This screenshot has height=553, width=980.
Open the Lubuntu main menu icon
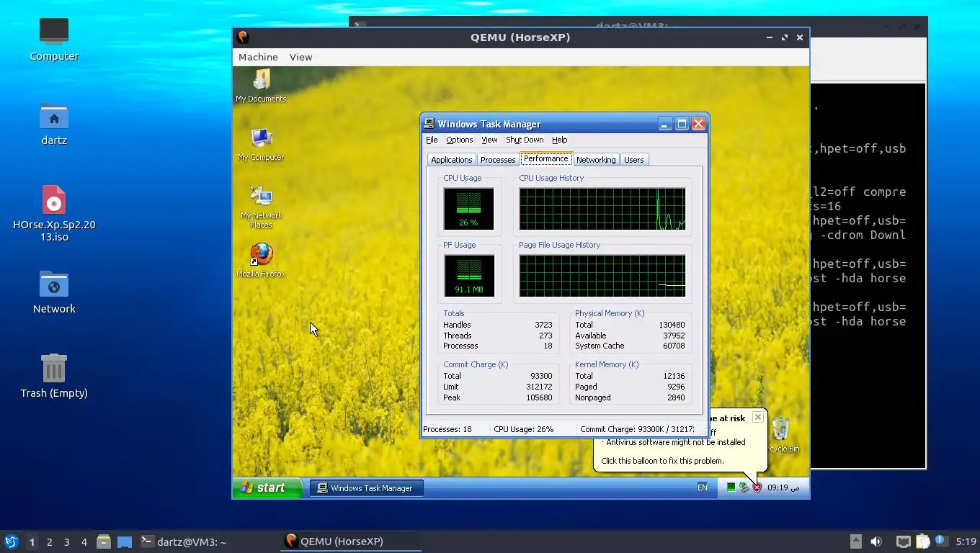11,541
